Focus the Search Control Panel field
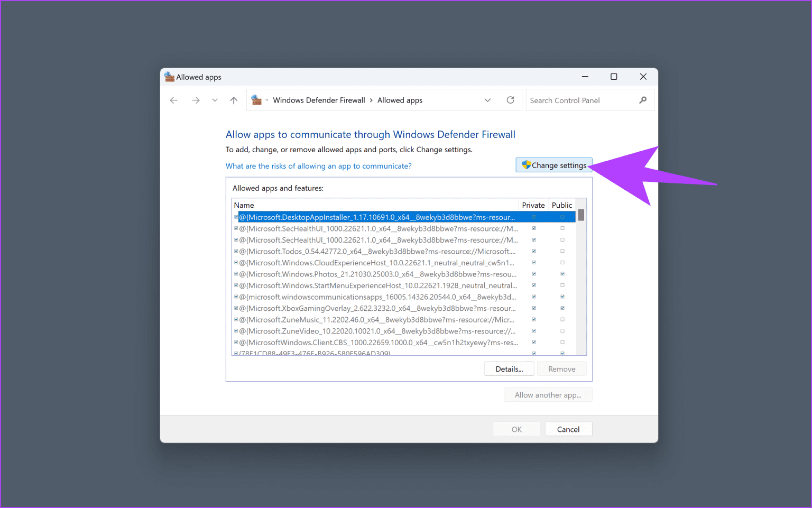The image size is (812, 508). click(580, 100)
